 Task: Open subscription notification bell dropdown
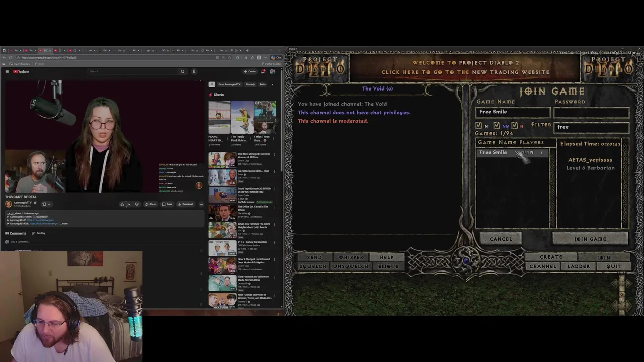(46, 204)
